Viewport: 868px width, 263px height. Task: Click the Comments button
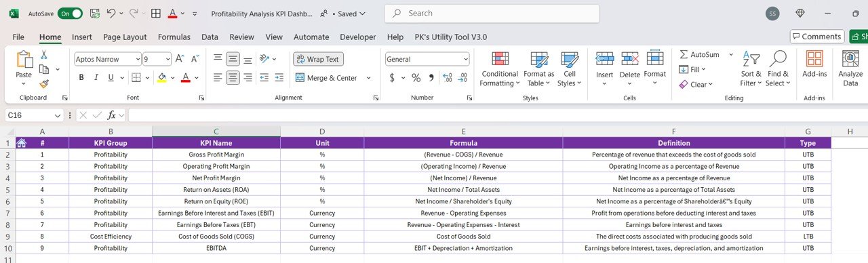click(x=817, y=37)
